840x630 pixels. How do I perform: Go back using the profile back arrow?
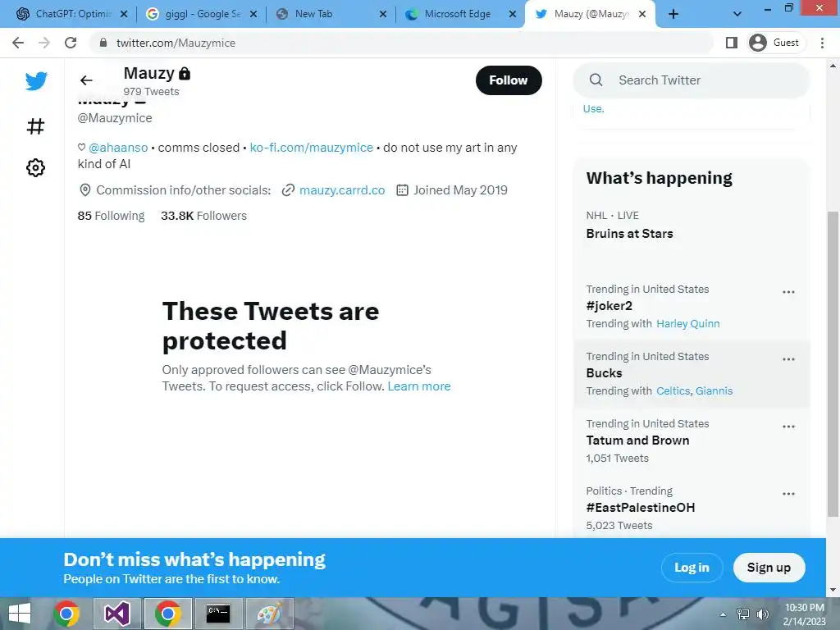[86, 80]
